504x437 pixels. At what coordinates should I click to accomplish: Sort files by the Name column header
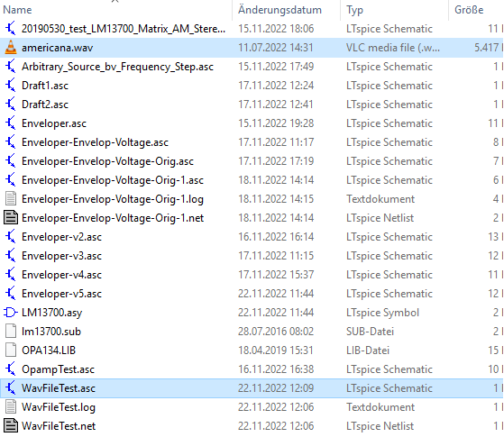click(x=17, y=10)
